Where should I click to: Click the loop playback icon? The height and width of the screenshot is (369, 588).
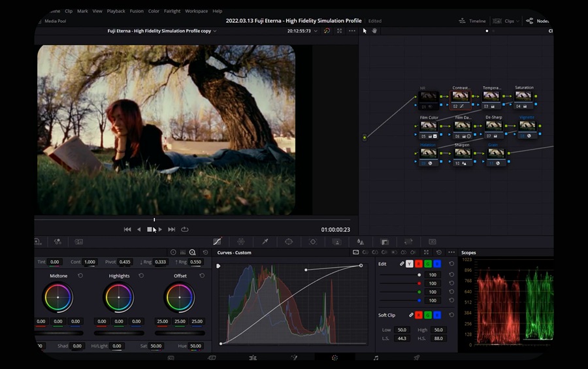185,229
